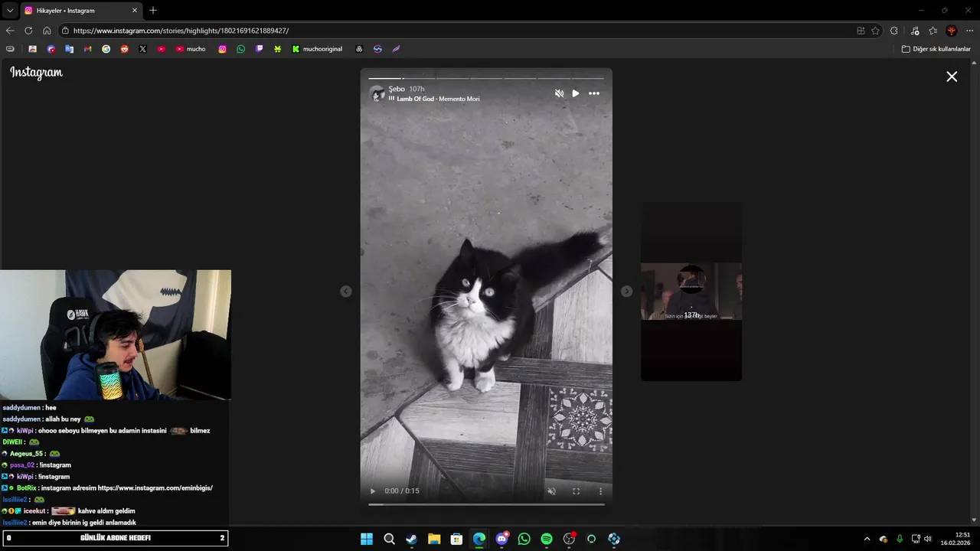Open the next highlight thumbnail preview

691,292
